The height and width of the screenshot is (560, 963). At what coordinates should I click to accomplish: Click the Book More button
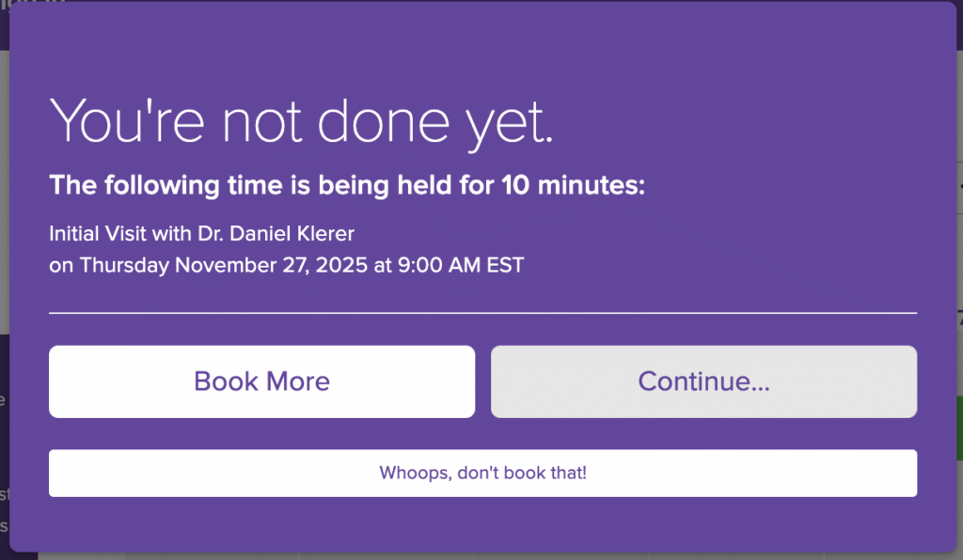tap(261, 381)
